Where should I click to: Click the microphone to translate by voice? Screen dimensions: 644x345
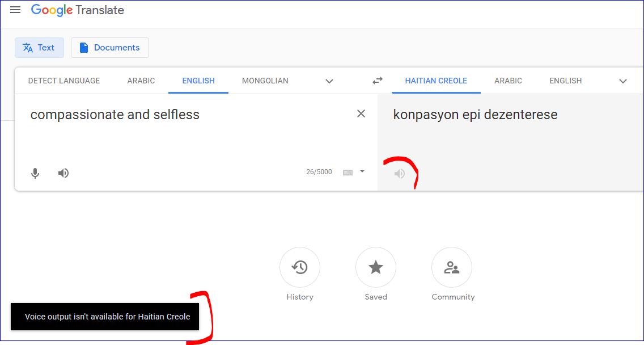(x=35, y=173)
